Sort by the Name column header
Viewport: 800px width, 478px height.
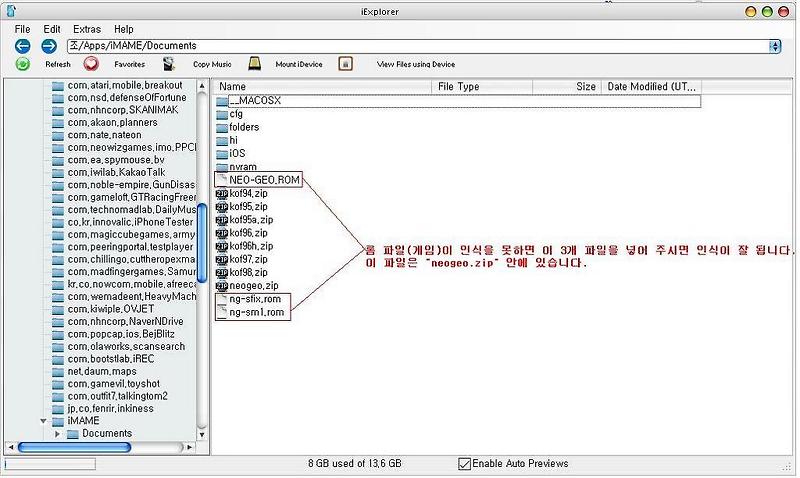click(x=323, y=87)
